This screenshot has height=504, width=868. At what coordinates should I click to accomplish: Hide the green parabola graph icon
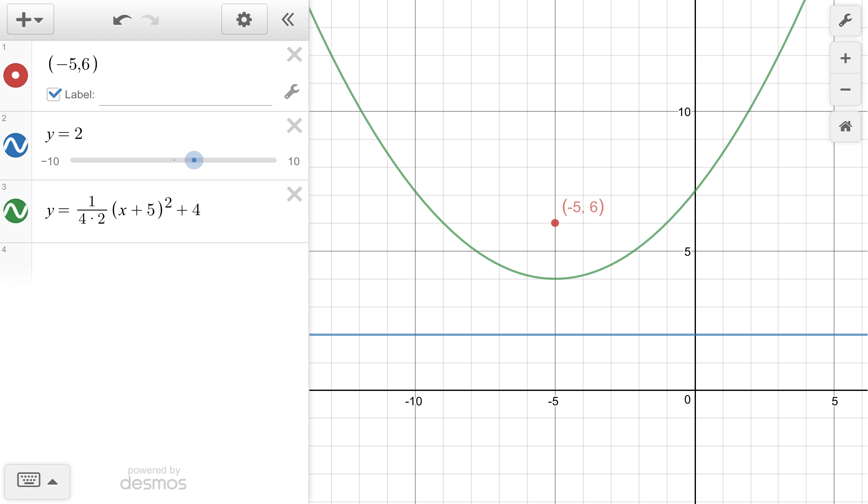(16, 210)
